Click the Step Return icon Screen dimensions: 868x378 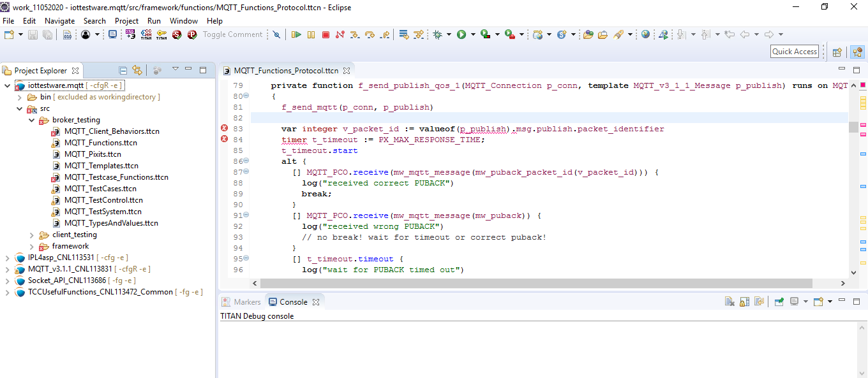click(x=384, y=34)
